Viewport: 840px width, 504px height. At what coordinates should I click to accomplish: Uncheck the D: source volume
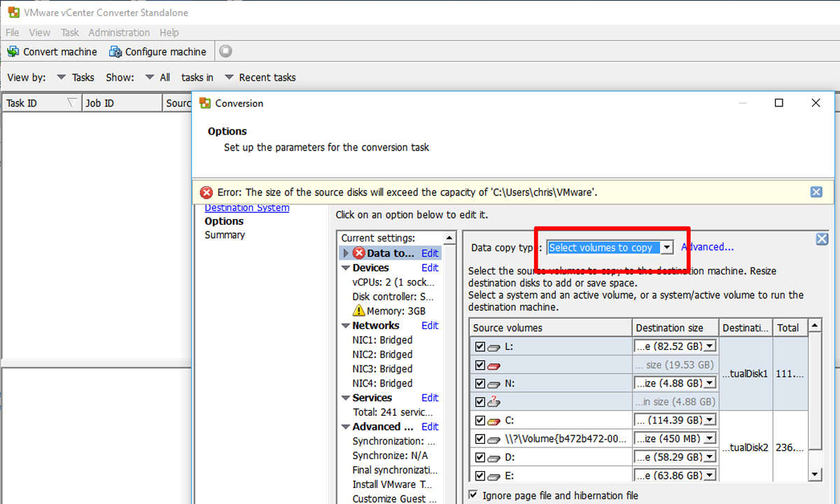[479, 457]
